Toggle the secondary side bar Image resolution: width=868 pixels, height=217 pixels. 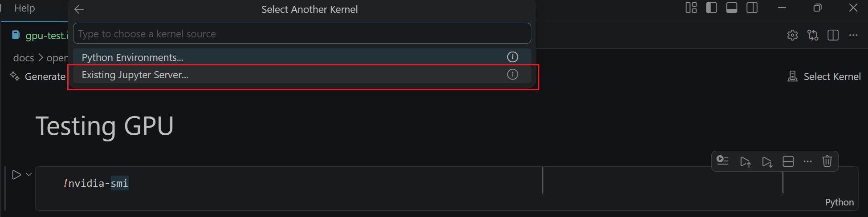[752, 8]
